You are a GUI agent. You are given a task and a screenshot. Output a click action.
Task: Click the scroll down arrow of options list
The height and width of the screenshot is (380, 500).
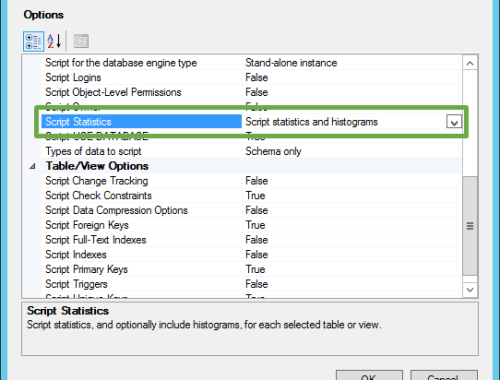click(x=470, y=290)
